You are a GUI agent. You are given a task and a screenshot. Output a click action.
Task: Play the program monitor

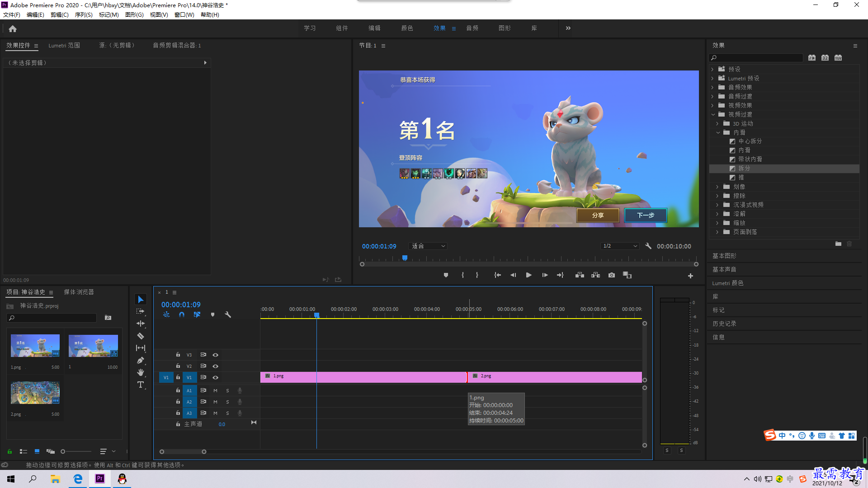[528, 275]
